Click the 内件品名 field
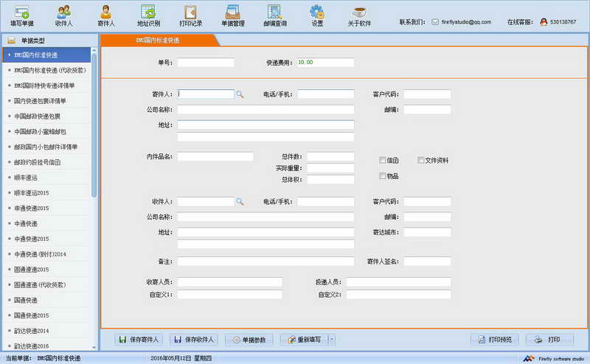The image size is (590, 364). [x=215, y=156]
